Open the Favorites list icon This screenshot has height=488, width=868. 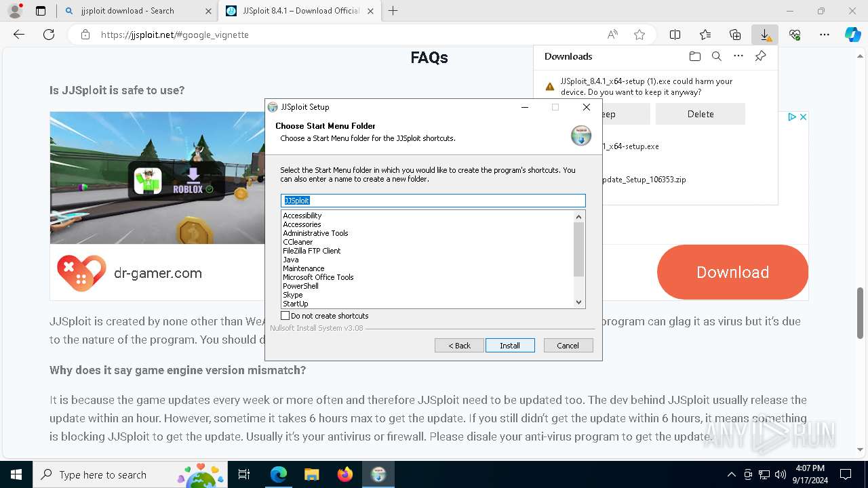point(705,35)
